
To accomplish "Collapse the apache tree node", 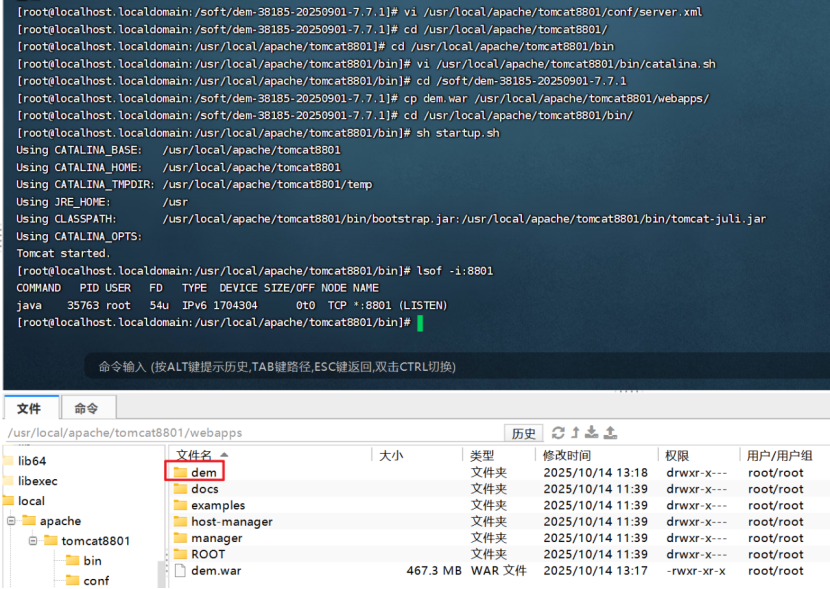I will coord(11,521).
